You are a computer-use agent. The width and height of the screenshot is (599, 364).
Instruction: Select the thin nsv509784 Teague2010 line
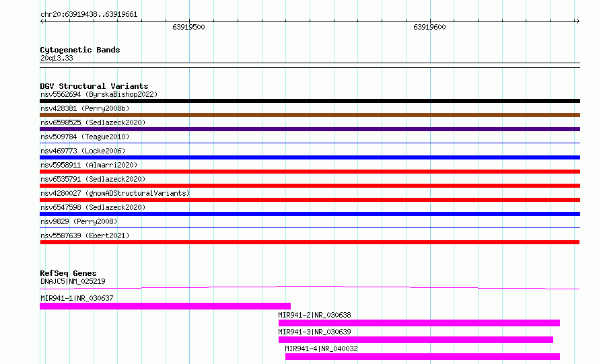point(310,143)
